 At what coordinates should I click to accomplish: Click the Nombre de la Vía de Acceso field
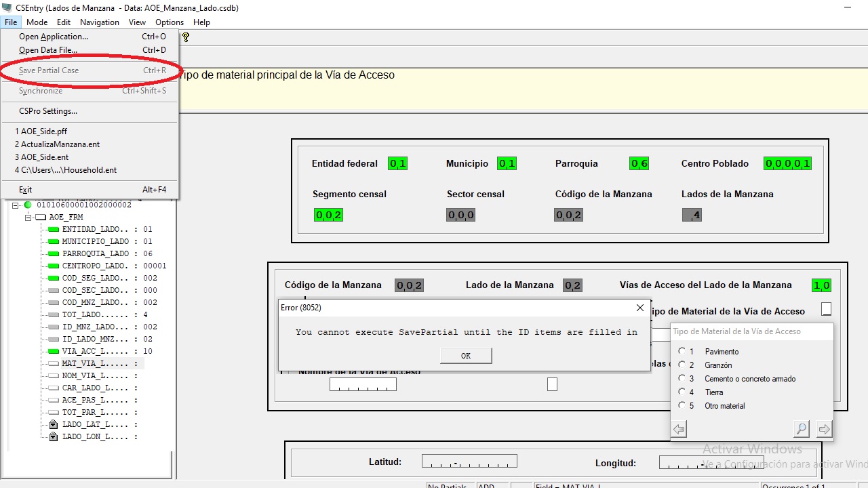point(363,384)
